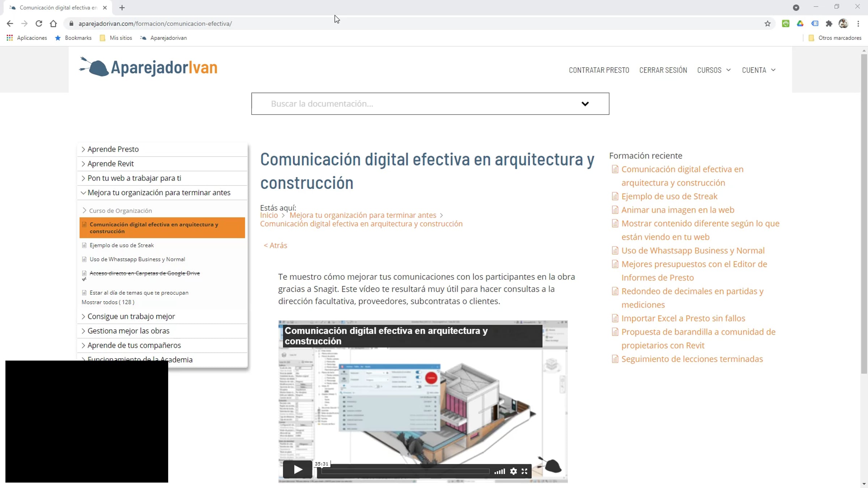This screenshot has height=488, width=868.
Task: Open the Google Drive extension icon
Action: [x=800, y=23]
